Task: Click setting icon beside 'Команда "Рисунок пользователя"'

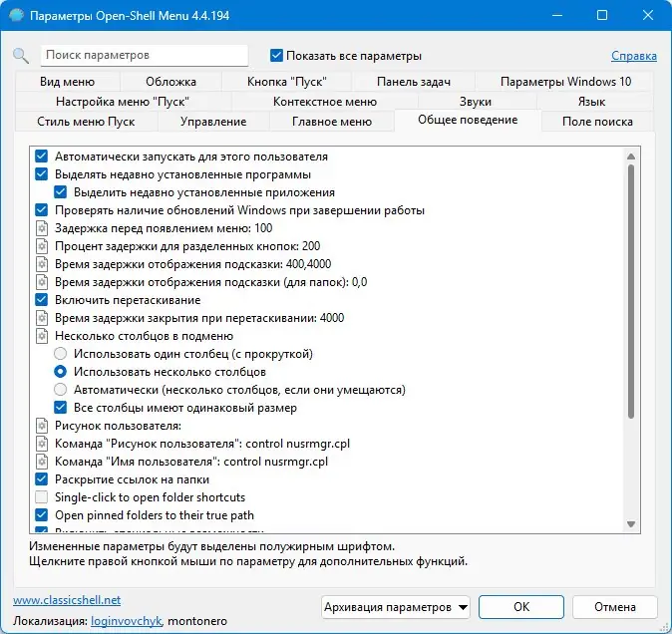Action: coord(42,444)
